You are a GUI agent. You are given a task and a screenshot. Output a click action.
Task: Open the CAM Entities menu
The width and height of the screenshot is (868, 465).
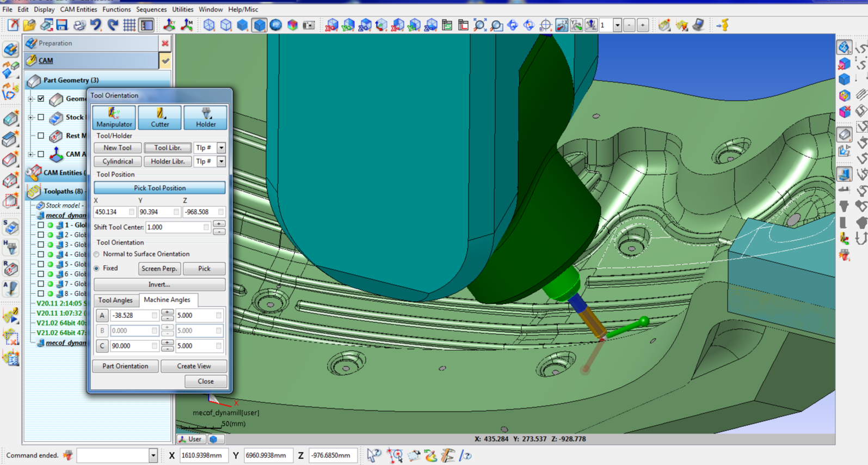point(78,9)
